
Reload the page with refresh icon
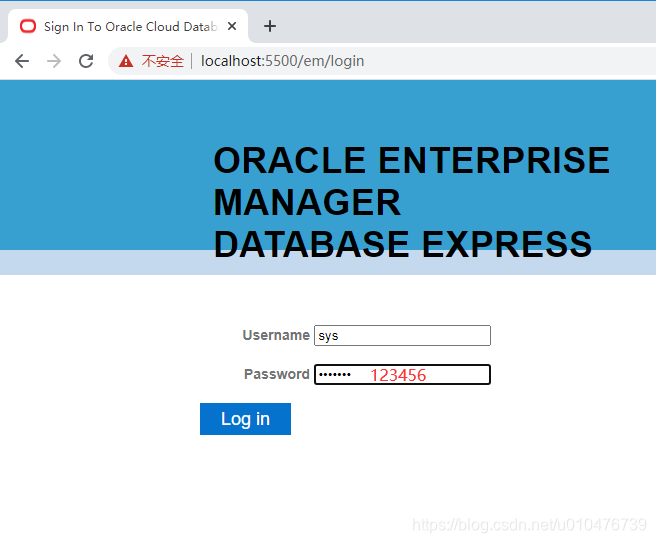[86, 61]
